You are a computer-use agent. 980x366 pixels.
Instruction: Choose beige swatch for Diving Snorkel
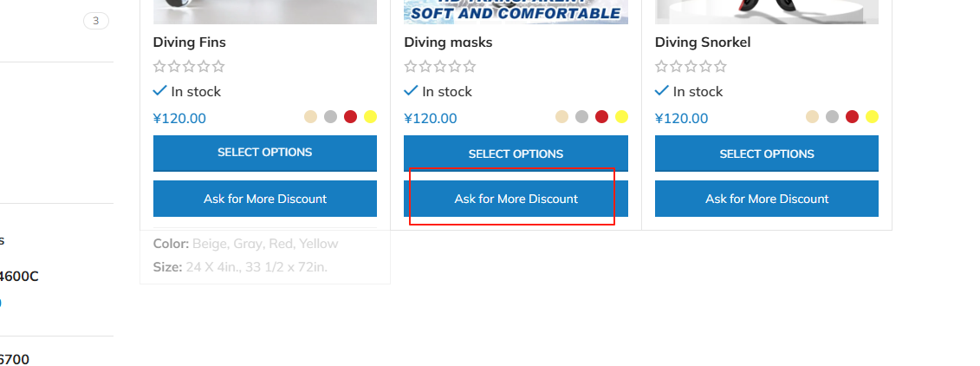[812, 117]
